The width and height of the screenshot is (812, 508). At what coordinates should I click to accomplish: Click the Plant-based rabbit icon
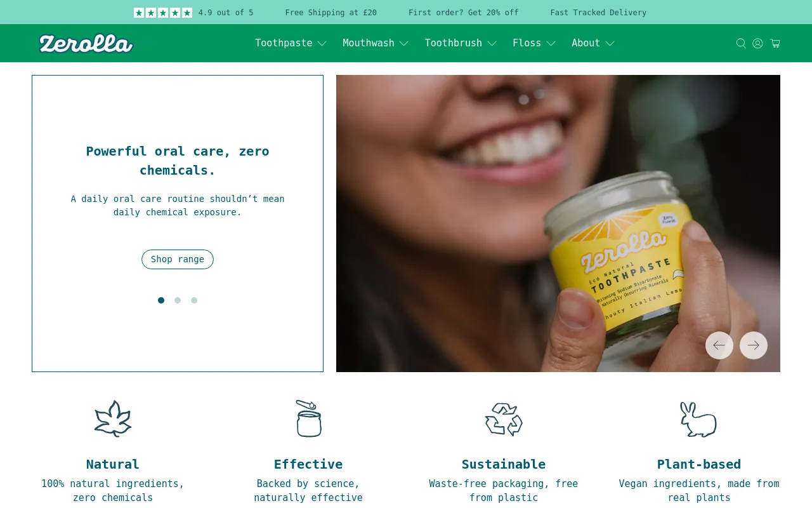[x=698, y=419]
